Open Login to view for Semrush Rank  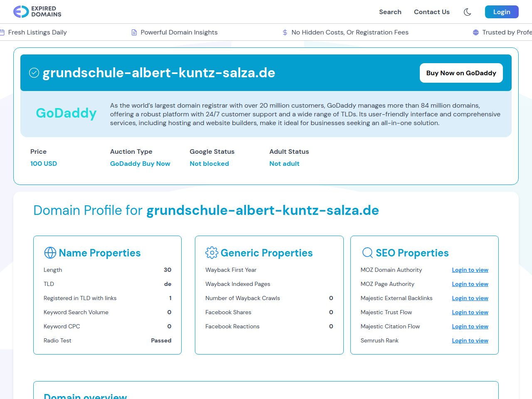pyautogui.click(x=470, y=341)
